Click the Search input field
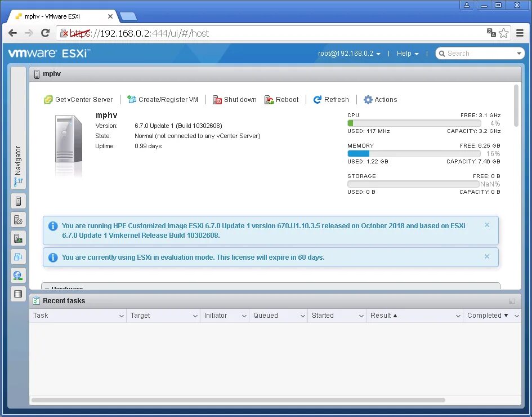This screenshot has width=532, height=417. click(480, 54)
